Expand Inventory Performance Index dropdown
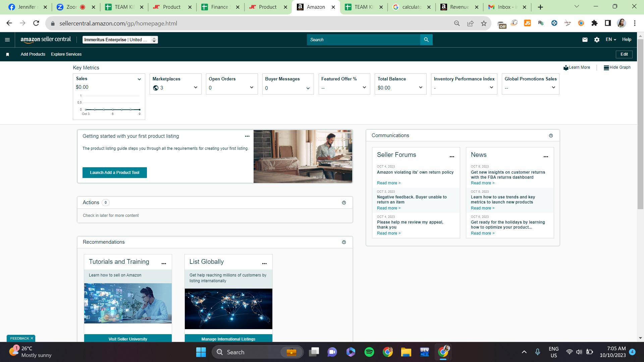 click(491, 87)
